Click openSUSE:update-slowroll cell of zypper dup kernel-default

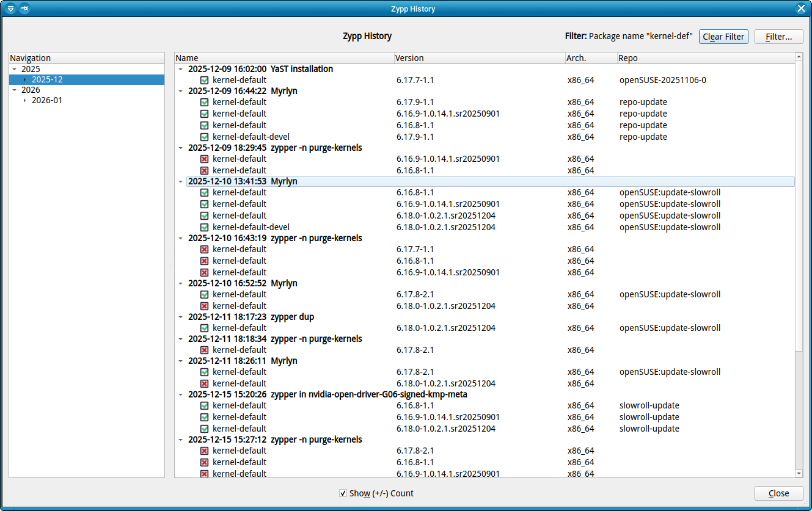coord(670,328)
